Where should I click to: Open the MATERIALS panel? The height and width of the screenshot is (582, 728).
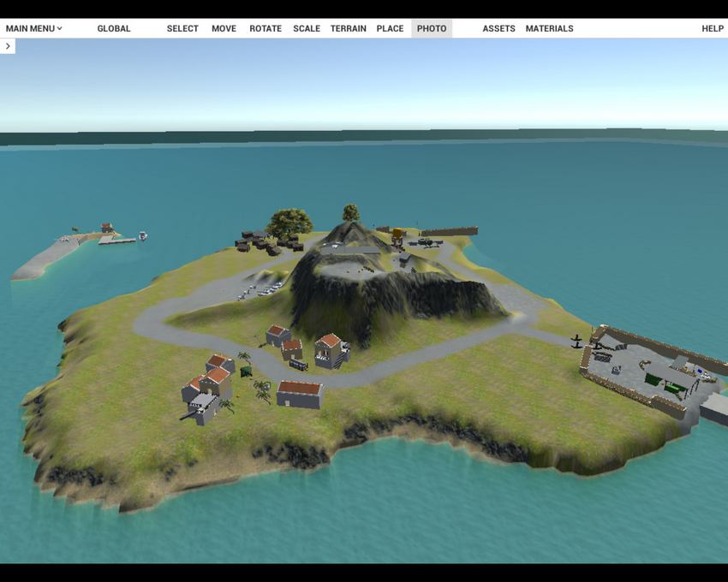(549, 28)
